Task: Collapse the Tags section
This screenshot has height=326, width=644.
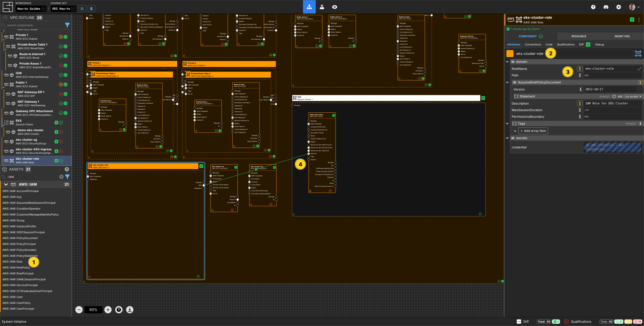Action: 507,123
